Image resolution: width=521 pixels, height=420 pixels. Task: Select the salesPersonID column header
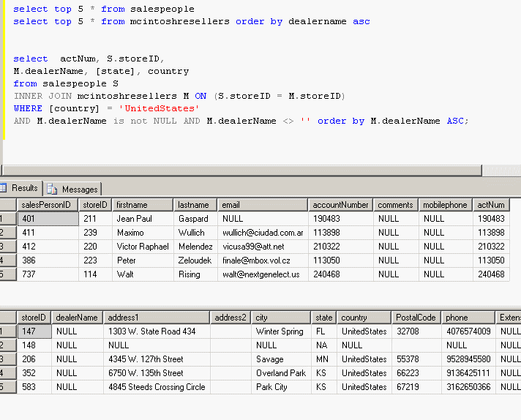(48, 205)
